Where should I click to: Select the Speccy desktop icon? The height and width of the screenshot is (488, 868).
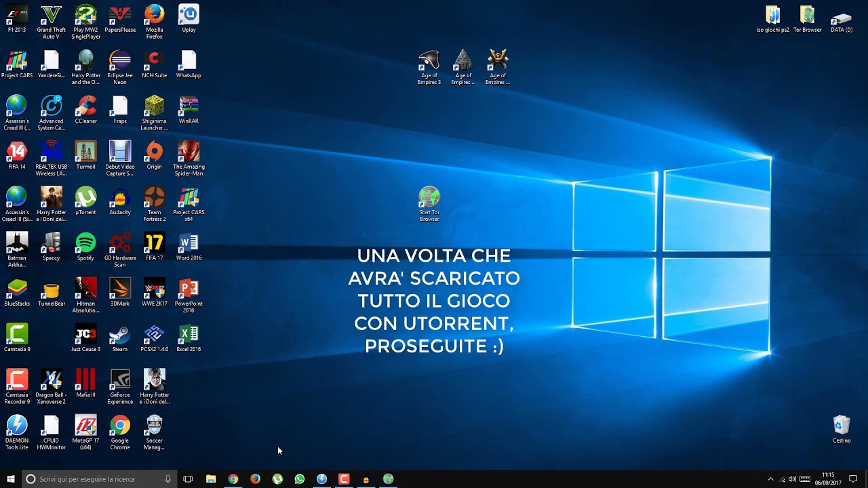point(52,247)
